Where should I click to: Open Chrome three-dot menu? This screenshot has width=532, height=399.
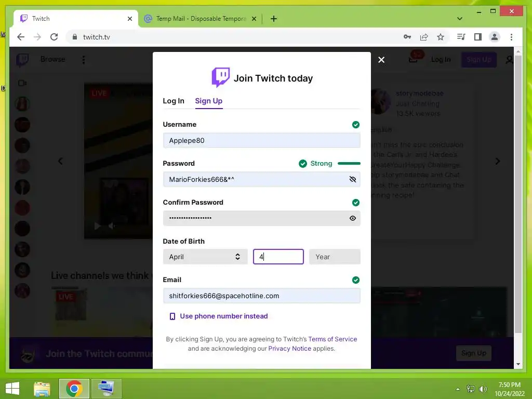click(x=511, y=37)
